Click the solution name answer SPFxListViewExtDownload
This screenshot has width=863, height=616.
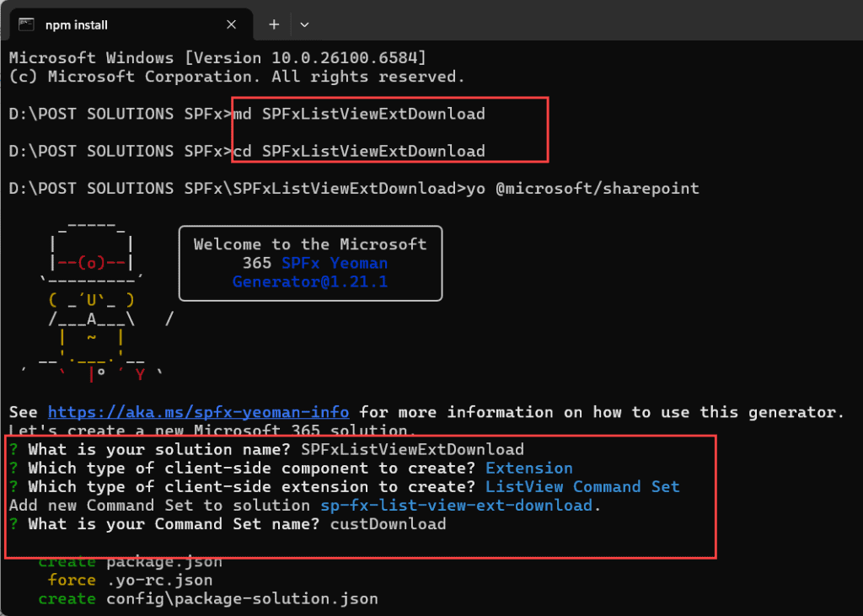tap(412, 450)
